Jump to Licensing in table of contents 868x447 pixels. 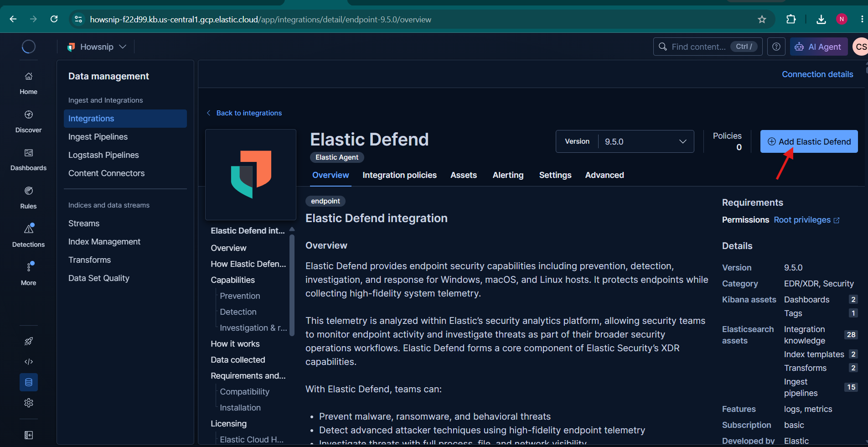(x=228, y=424)
